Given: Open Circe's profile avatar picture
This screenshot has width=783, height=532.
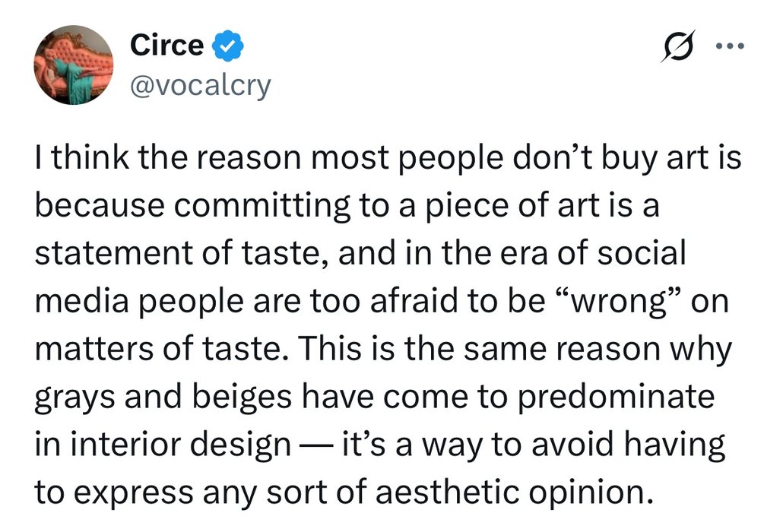Looking at the screenshot, I should [74, 65].
